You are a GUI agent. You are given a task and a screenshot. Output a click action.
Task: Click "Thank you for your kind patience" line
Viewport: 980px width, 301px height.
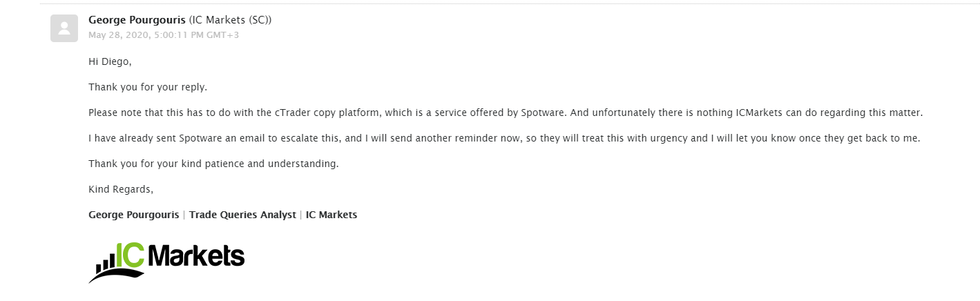[213, 164]
